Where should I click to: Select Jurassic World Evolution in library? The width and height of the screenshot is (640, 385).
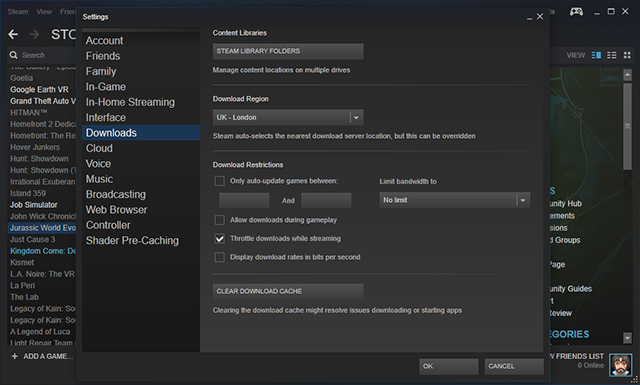point(42,228)
